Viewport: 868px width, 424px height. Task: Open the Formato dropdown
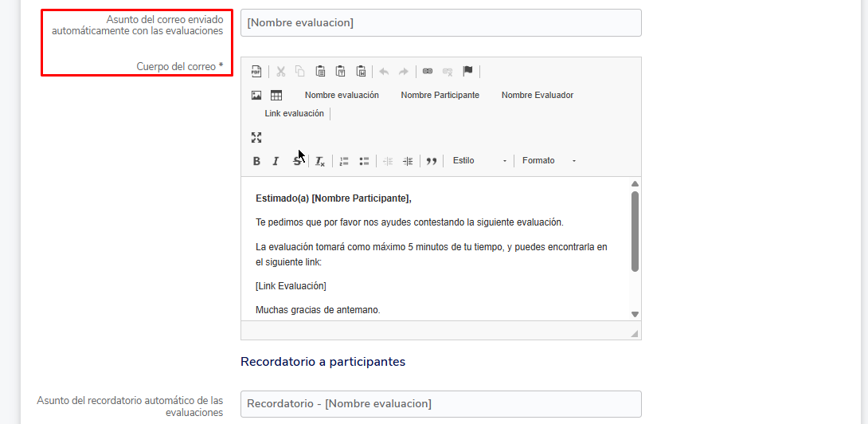[x=549, y=161]
